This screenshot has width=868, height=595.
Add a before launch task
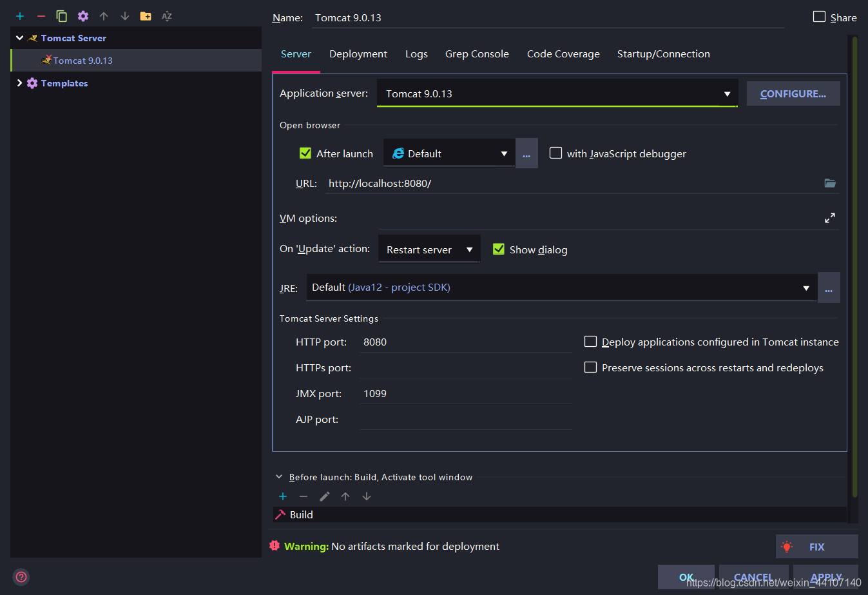[x=282, y=496]
